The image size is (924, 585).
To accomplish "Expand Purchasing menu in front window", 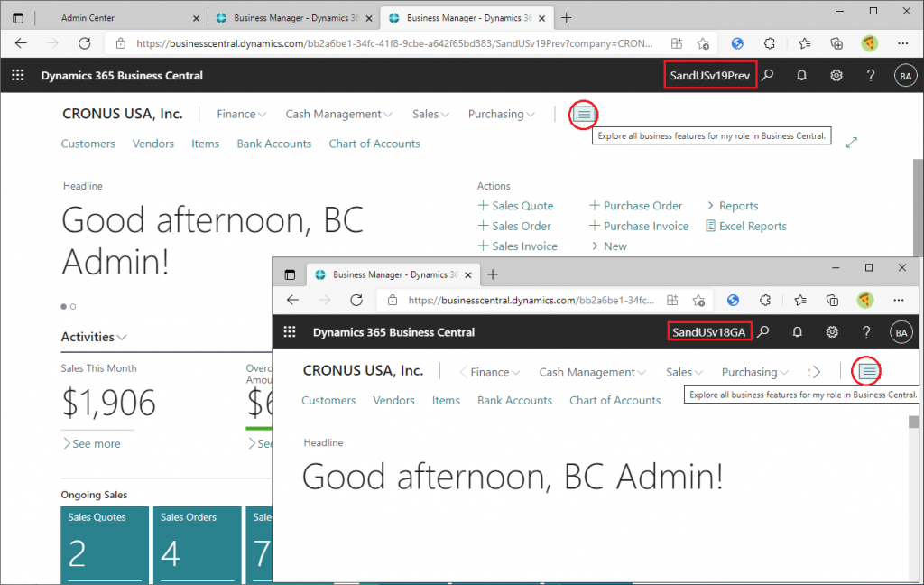I will [x=755, y=372].
